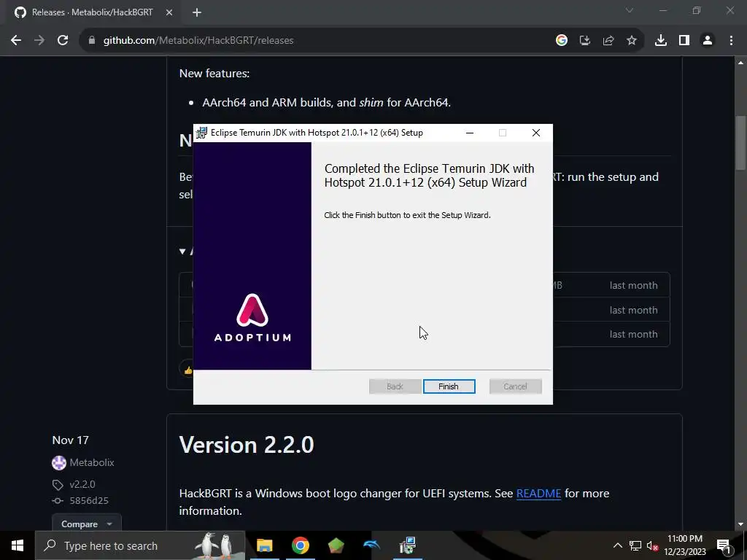The width and height of the screenshot is (747, 560).
Task: Bookmark this page with star icon
Action: 632,41
